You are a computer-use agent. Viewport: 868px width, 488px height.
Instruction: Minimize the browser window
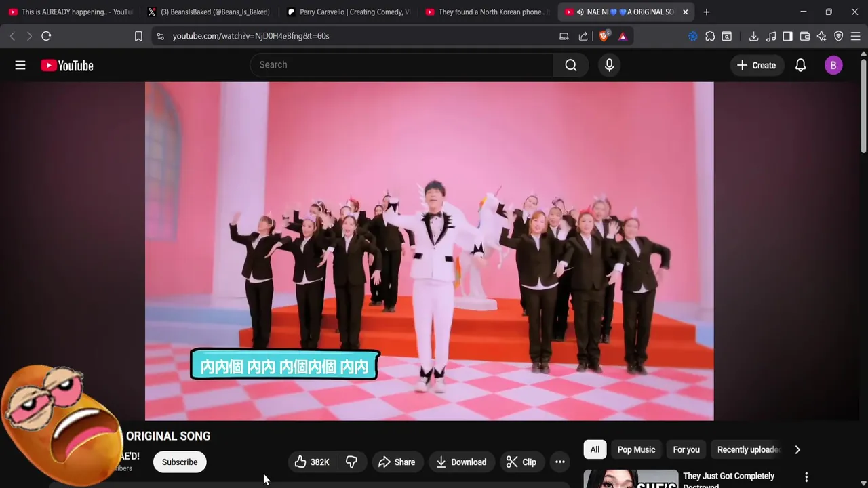[803, 12]
